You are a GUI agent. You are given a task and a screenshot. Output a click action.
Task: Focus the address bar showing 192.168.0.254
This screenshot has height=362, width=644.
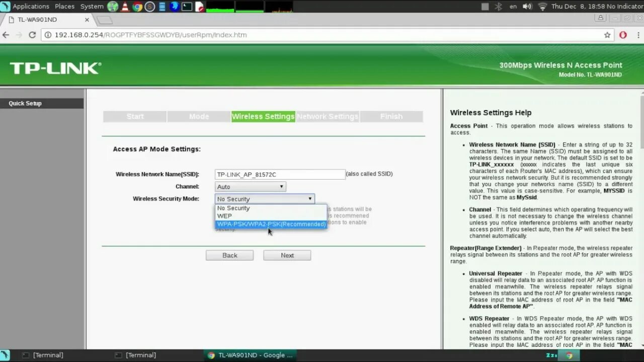coord(327,35)
